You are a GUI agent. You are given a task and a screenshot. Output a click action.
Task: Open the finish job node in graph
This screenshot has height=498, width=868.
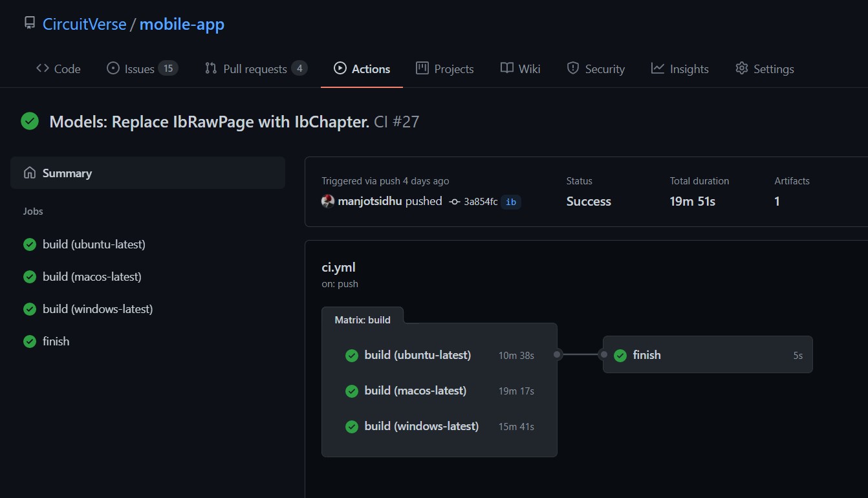708,354
